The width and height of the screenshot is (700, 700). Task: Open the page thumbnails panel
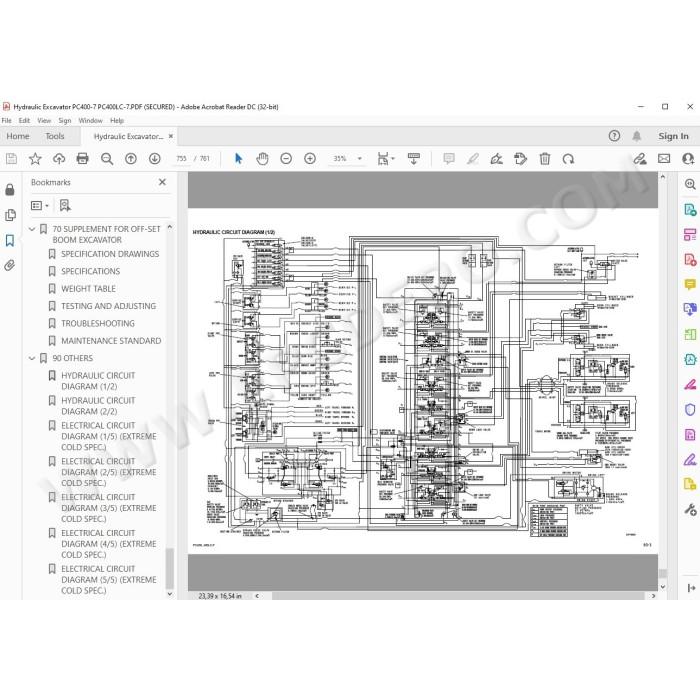coord(10,215)
